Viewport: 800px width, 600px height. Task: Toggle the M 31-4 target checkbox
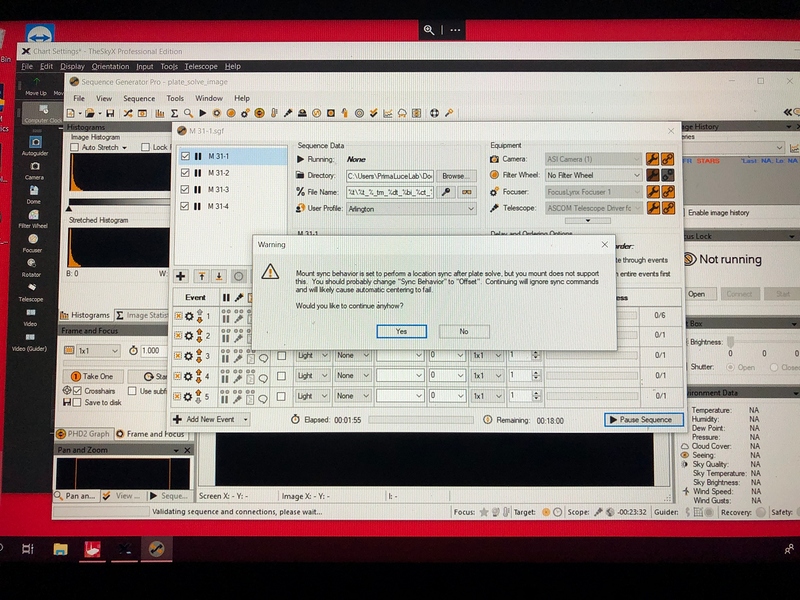(x=185, y=206)
